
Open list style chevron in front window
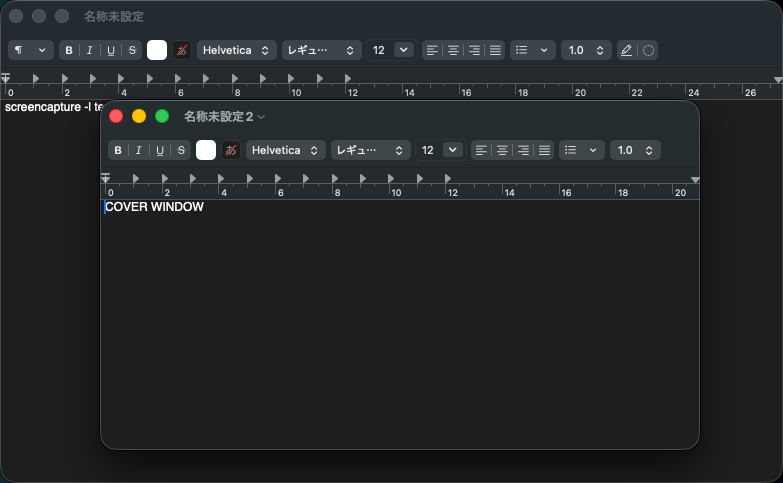593,150
